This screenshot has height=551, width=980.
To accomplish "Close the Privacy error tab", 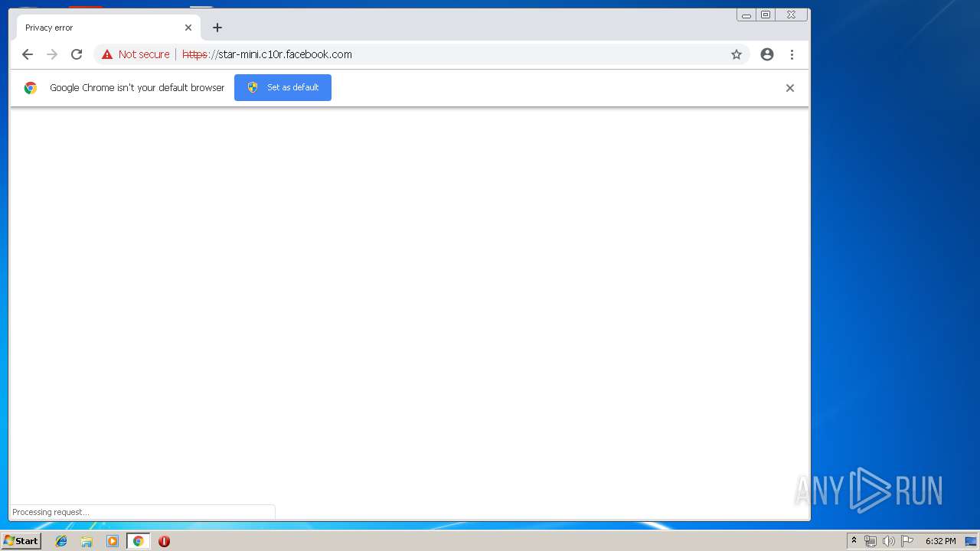I will (188, 28).
